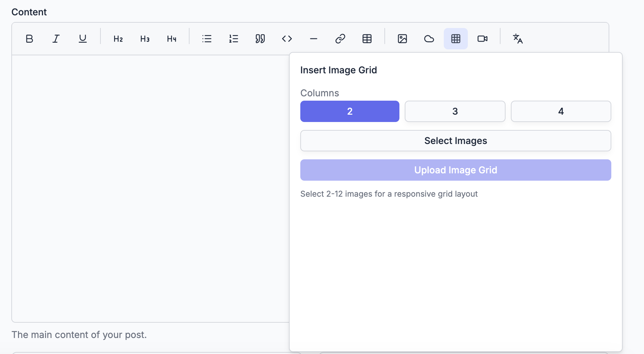Screen dimensions: 644x354
Task: Choose 3 columns for the image grid
Action: [455, 111]
